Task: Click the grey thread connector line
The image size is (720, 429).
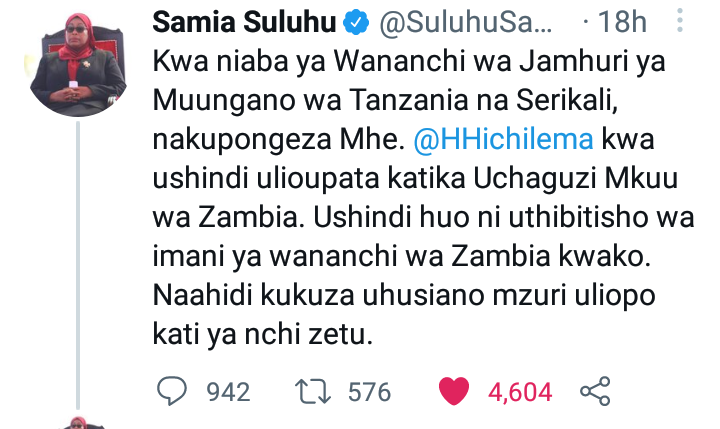Action: pyautogui.click(x=78, y=265)
